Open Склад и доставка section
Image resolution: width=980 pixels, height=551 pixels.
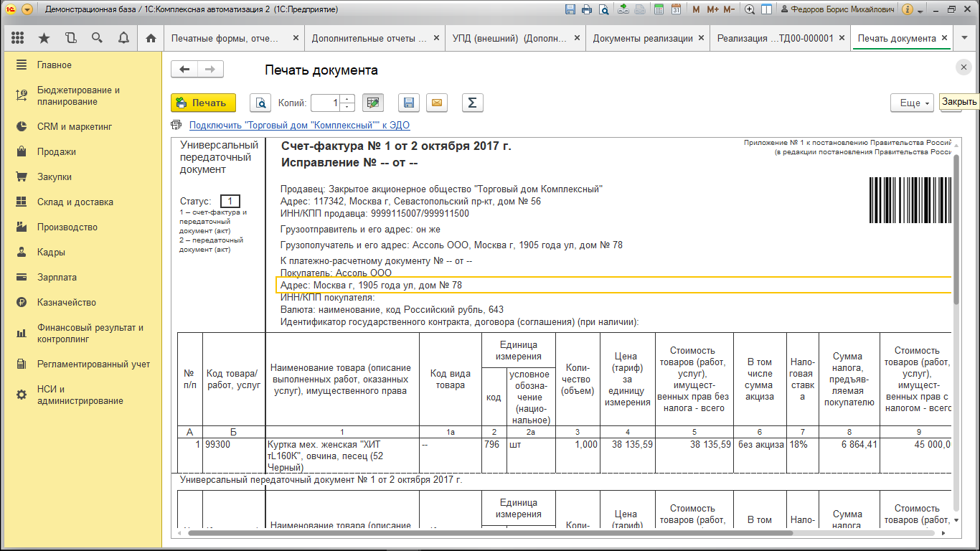83,202
